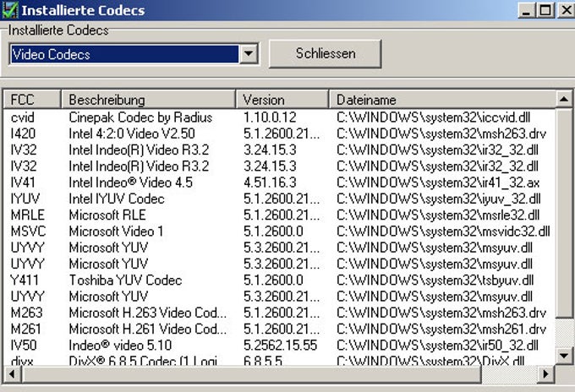The height and width of the screenshot is (392, 575).
Task: Click 'Cinepak Codec by Radius' description
Action: coord(140,117)
